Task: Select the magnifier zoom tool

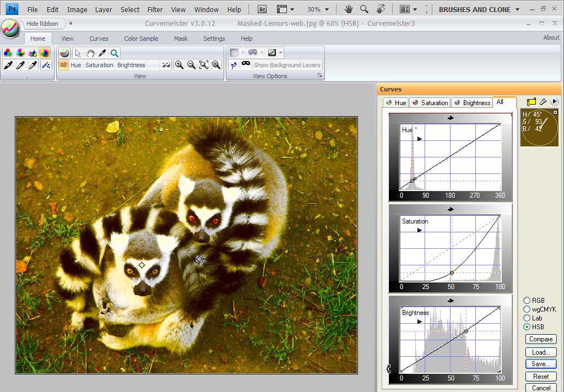Action: point(115,53)
